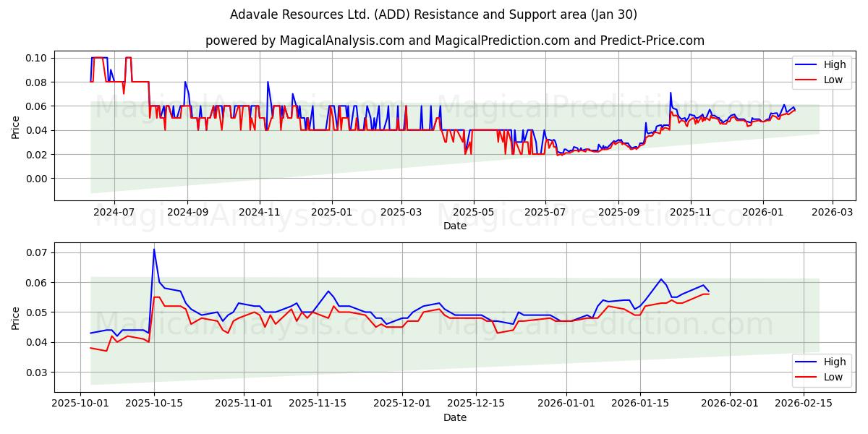Screen dimensions: 868x434
Task: Click the '2025-01' x-axis tick label
Action: pyautogui.click(x=332, y=212)
